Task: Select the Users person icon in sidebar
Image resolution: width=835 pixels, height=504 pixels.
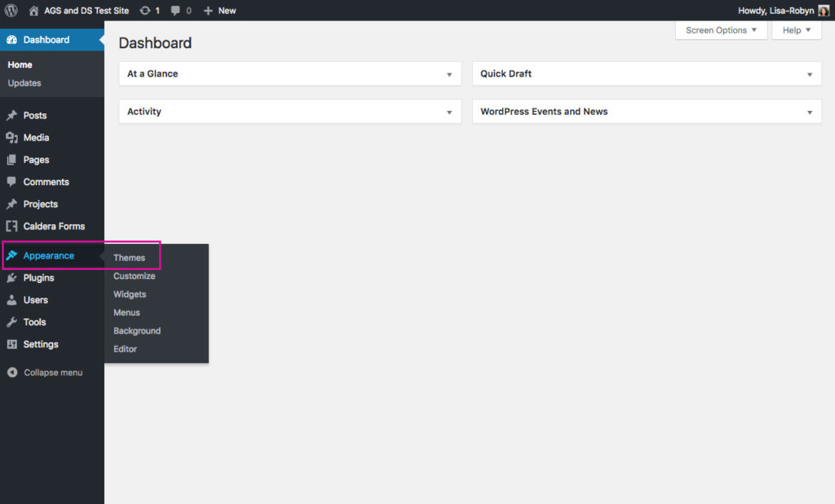Action: tap(11, 300)
